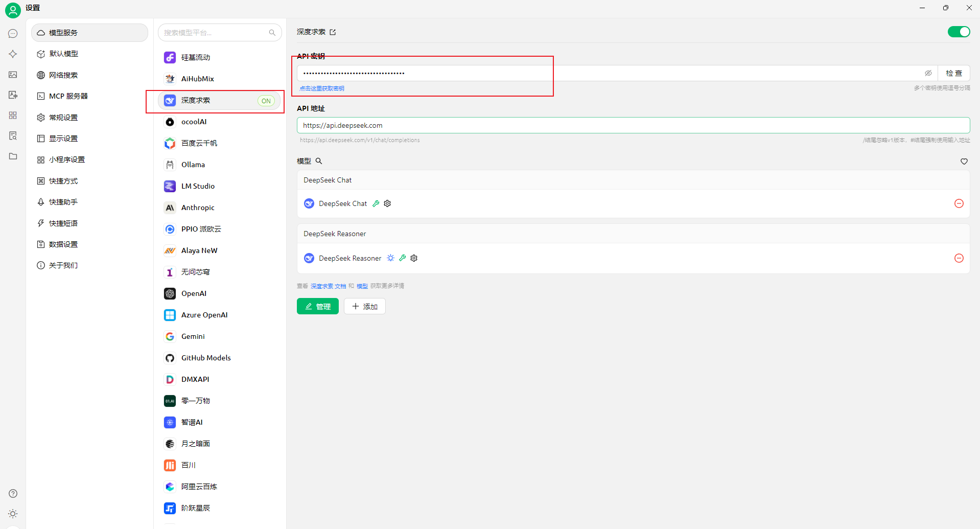Select 硅基流动 provider
This screenshot has height=529, width=980.
click(x=219, y=57)
